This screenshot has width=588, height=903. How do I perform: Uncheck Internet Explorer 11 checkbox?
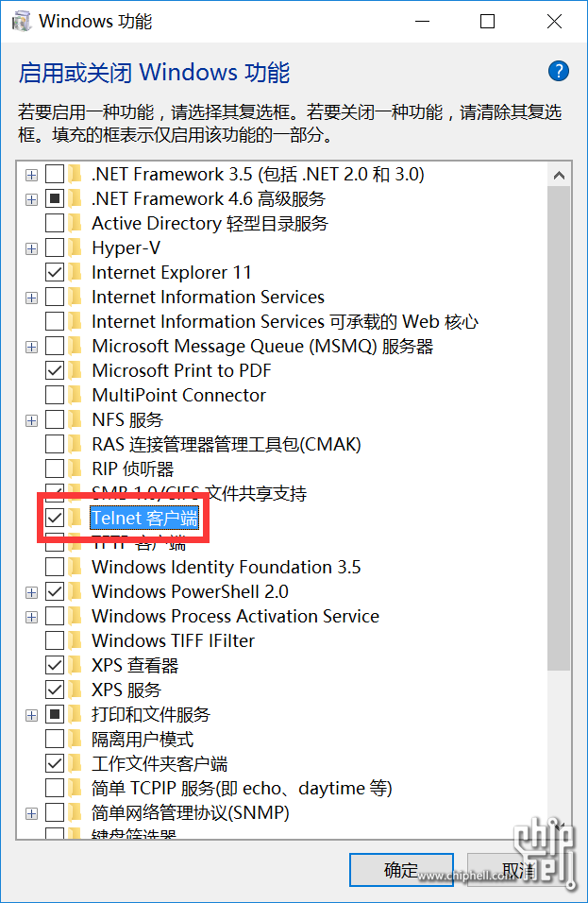tap(55, 272)
